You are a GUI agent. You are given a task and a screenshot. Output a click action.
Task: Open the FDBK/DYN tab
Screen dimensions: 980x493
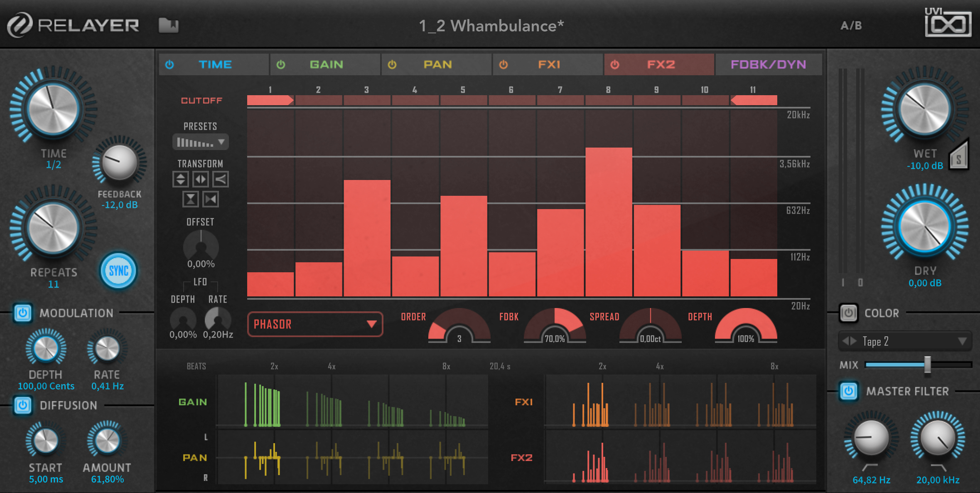[x=768, y=64]
